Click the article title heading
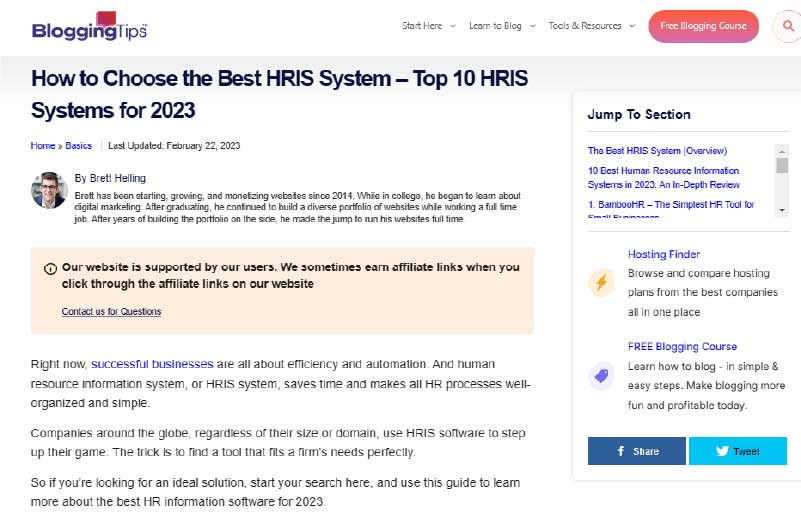This screenshot has width=801, height=531. pos(279,95)
